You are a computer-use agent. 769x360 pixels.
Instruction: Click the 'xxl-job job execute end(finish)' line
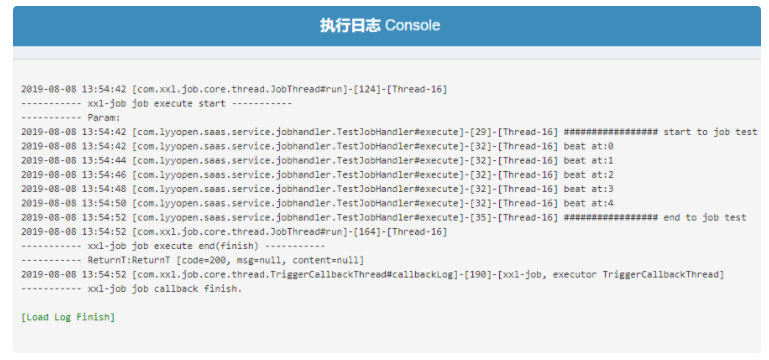point(173,246)
